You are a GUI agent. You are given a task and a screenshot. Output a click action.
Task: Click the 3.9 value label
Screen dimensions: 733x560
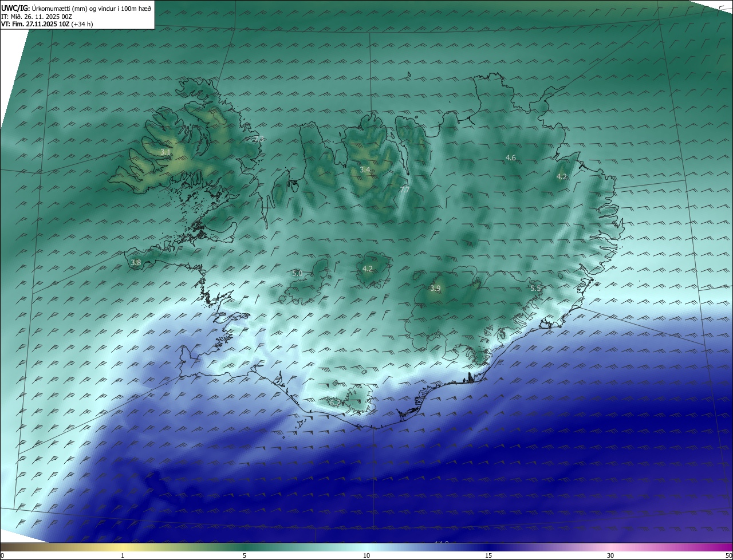coord(435,289)
